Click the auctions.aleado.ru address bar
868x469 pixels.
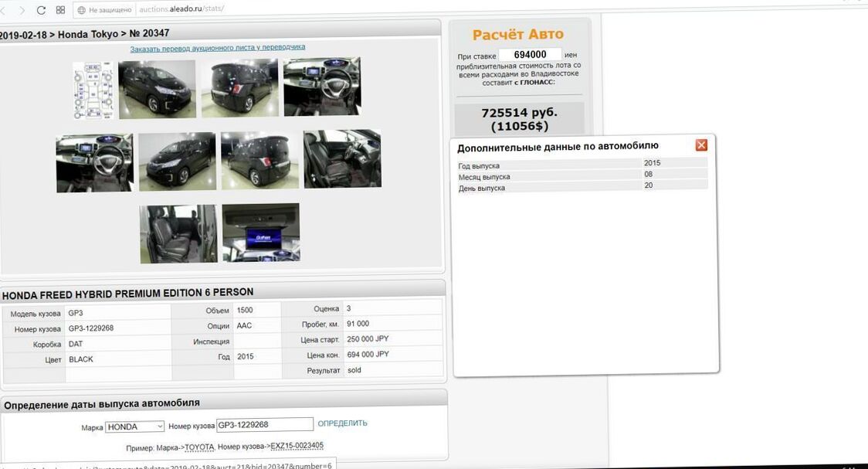click(x=181, y=8)
